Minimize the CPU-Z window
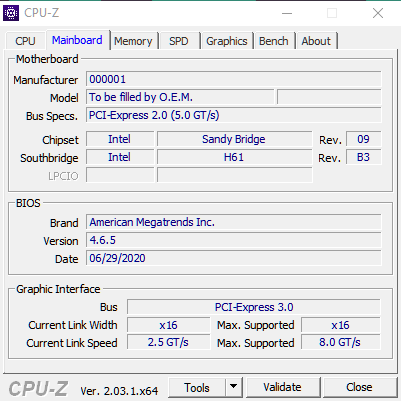401x401 pixels. (x=287, y=13)
